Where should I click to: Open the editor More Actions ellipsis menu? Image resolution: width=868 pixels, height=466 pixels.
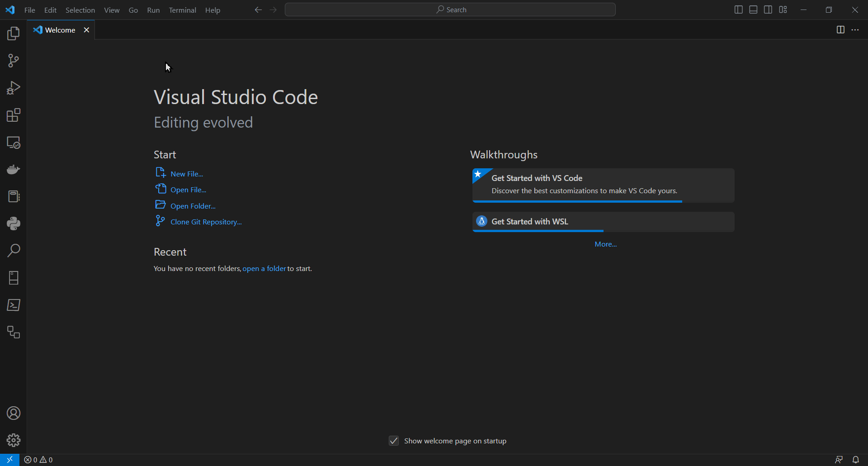[855, 30]
